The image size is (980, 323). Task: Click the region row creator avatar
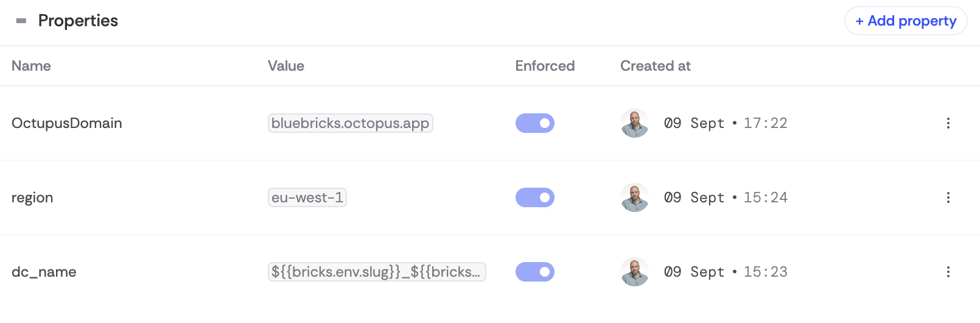tap(634, 197)
